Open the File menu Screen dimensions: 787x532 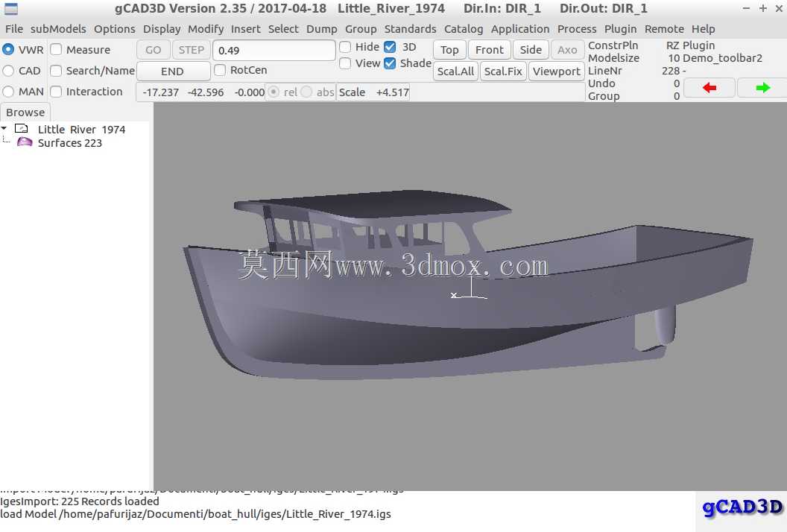point(14,29)
